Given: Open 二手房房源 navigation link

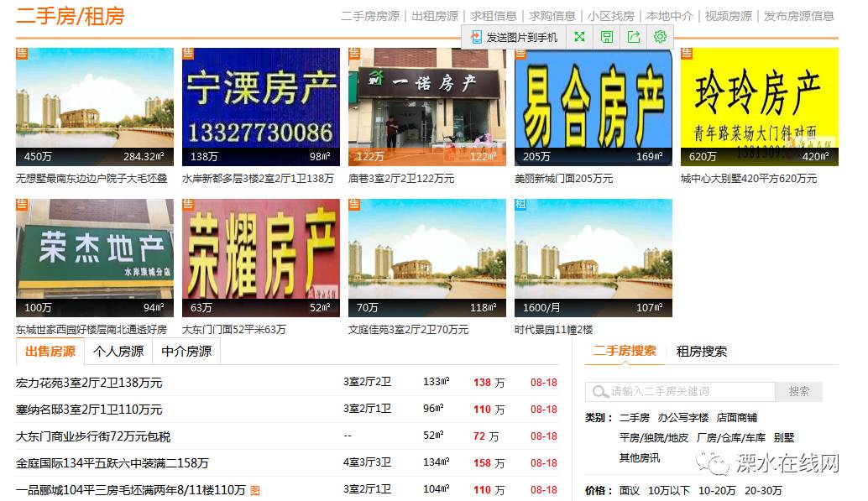Looking at the screenshot, I should point(370,16).
